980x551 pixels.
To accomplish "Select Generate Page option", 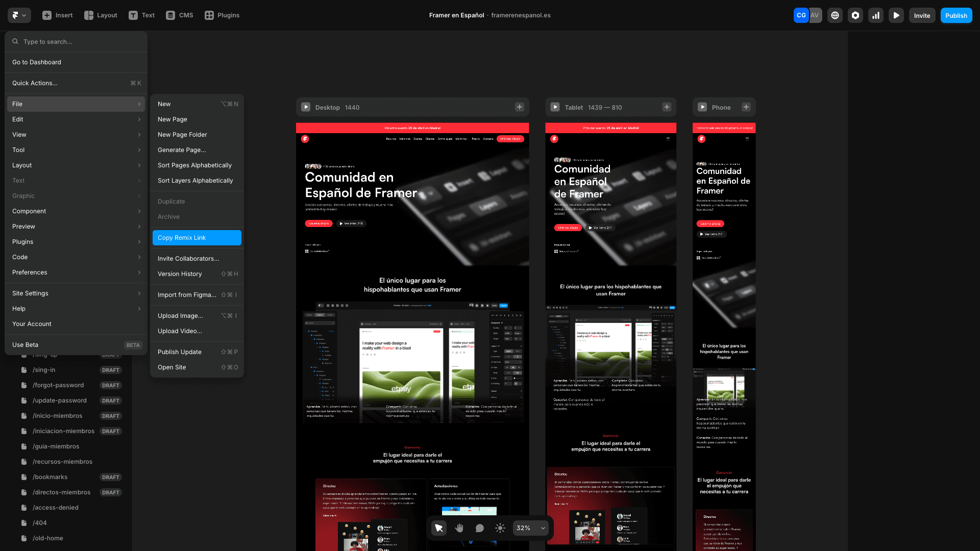I will (x=197, y=150).
